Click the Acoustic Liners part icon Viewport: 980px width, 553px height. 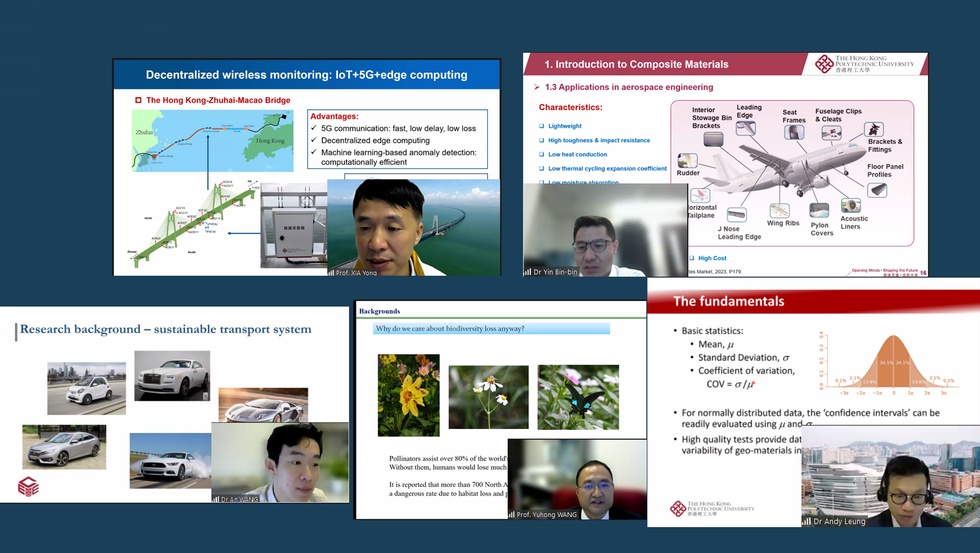851,205
